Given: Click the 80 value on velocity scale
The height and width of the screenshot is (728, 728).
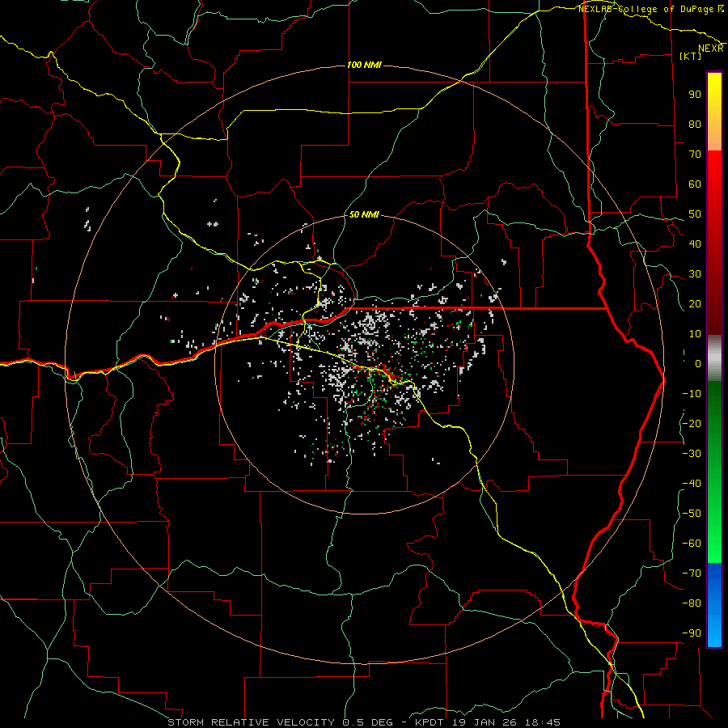Looking at the screenshot, I should [x=695, y=124].
